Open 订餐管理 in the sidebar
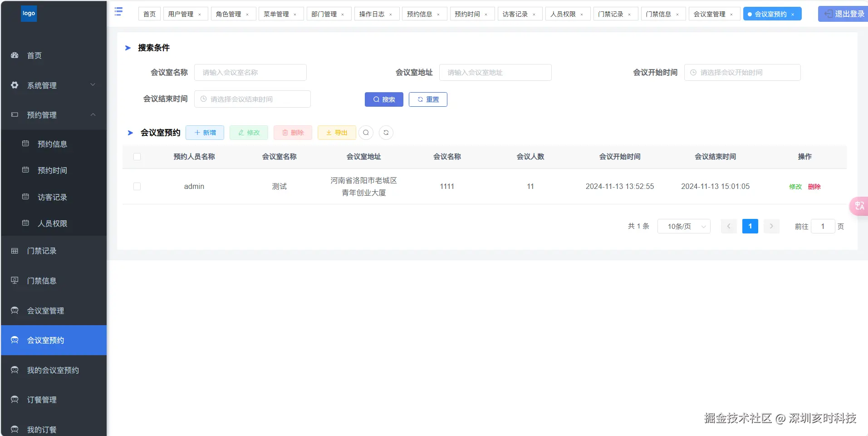The height and width of the screenshot is (436, 868). click(54, 400)
